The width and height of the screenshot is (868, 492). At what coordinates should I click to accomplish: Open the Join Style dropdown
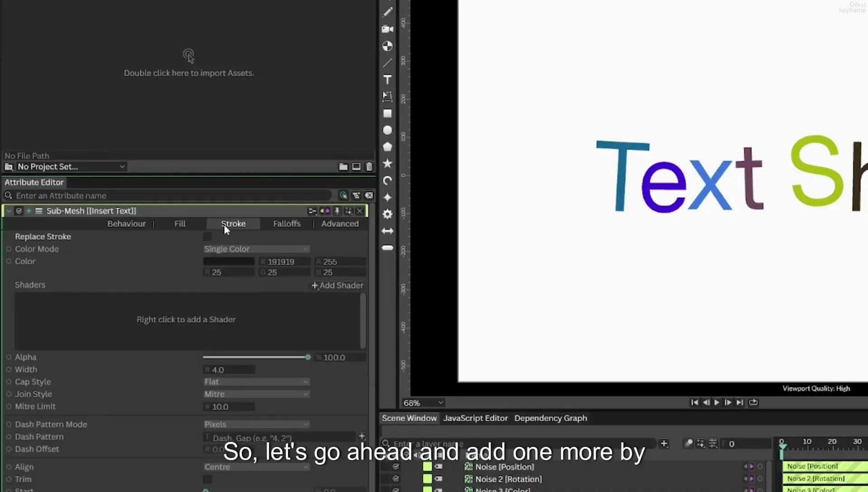(x=256, y=394)
